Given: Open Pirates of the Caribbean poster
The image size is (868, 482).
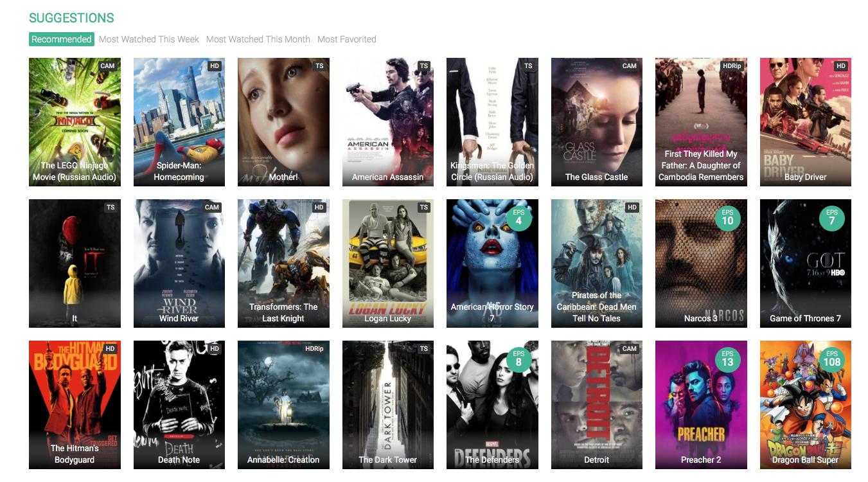Looking at the screenshot, I should (x=597, y=263).
